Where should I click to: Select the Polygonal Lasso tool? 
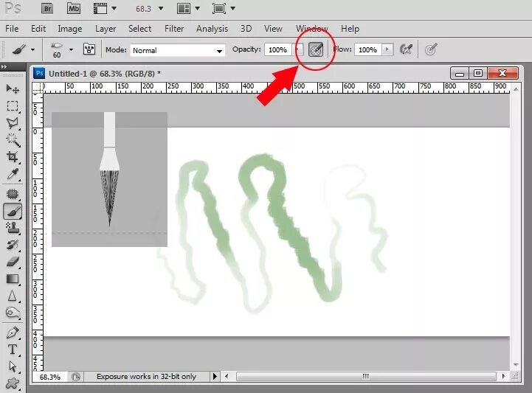(x=13, y=123)
